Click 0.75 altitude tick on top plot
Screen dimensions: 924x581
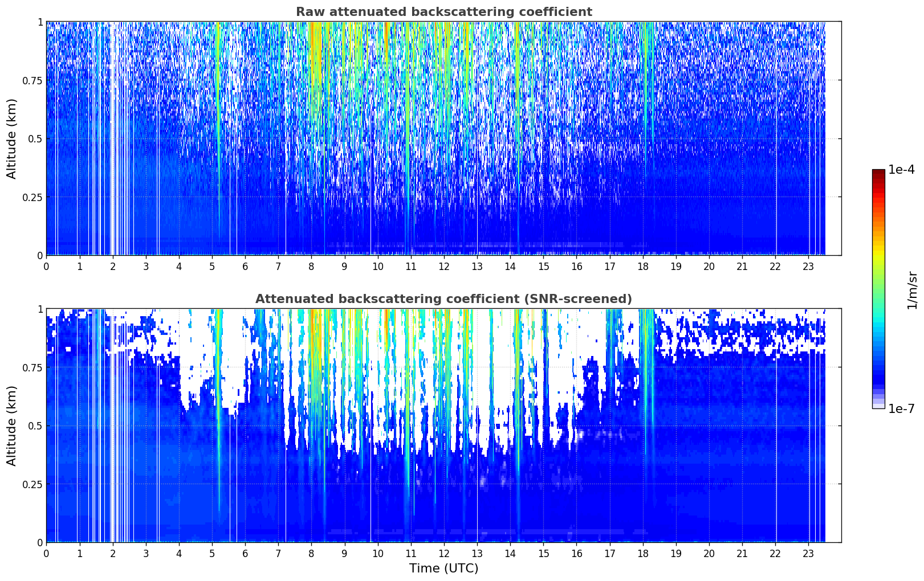tap(32, 81)
